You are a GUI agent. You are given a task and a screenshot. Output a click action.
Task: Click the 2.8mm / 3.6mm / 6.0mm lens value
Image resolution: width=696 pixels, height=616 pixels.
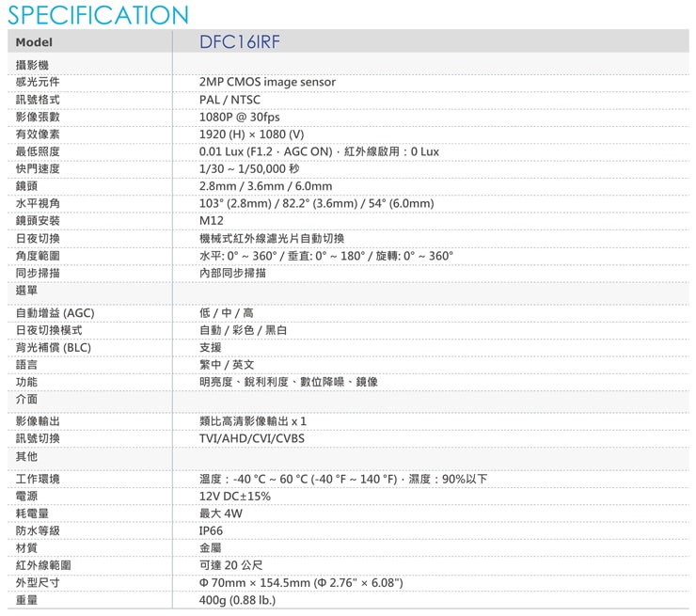click(265, 186)
